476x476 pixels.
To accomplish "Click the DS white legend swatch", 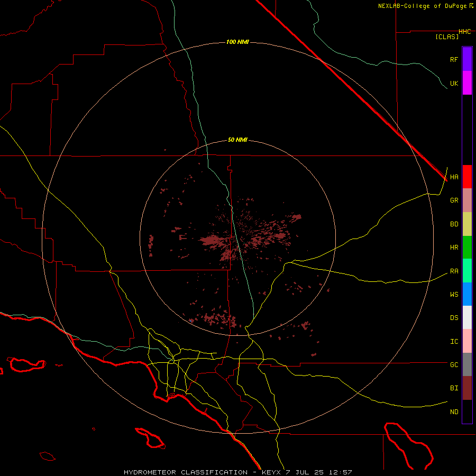I will click(x=467, y=317).
